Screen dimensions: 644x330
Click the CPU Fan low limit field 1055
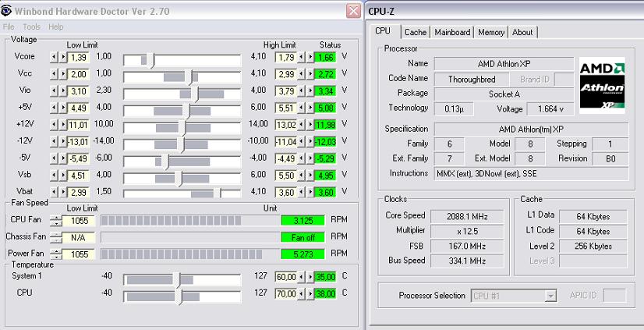(x=80, y=221)
